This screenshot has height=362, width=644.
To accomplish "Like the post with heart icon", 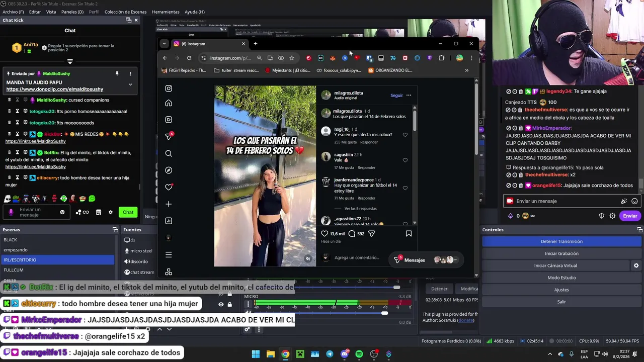I will (x=325, y=233).
